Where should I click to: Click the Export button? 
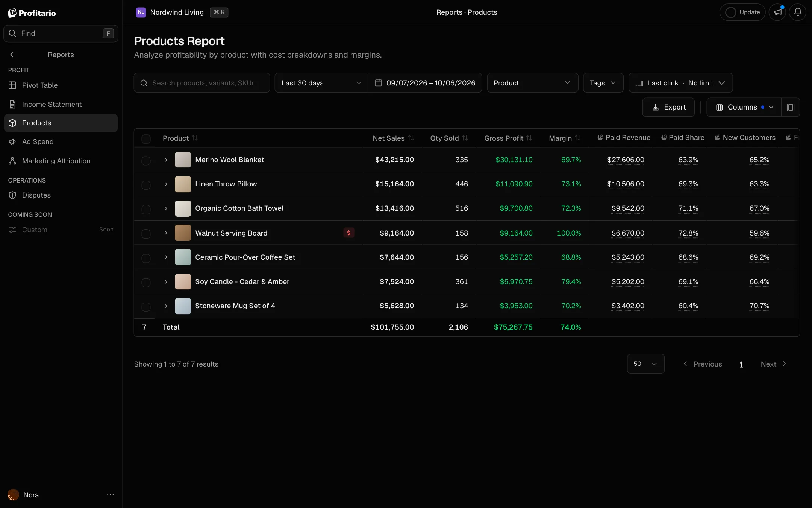(x=668, y=107)
